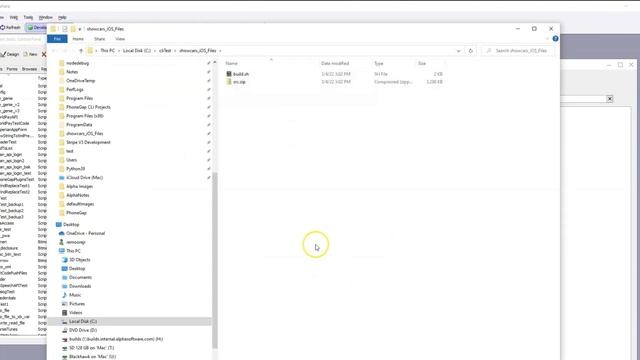Click the Downloads folder icon
This screenshot has width=640, height=360.
coord(64,286)
